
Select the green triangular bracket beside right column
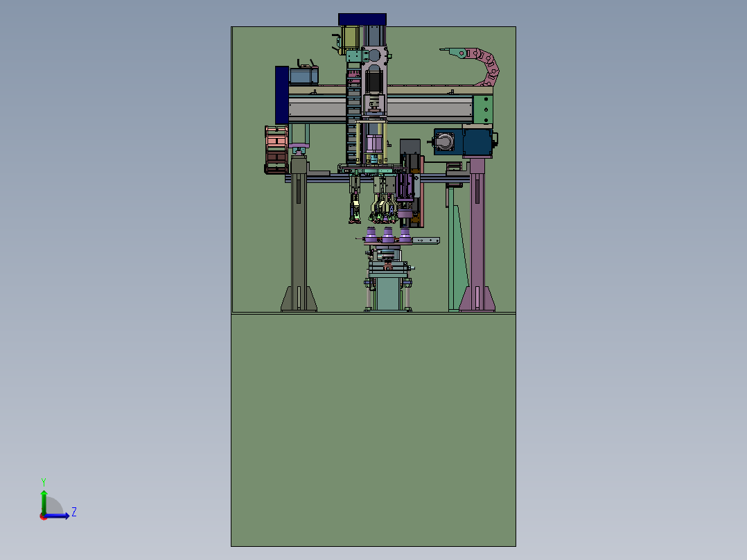[x=458, y=248]
